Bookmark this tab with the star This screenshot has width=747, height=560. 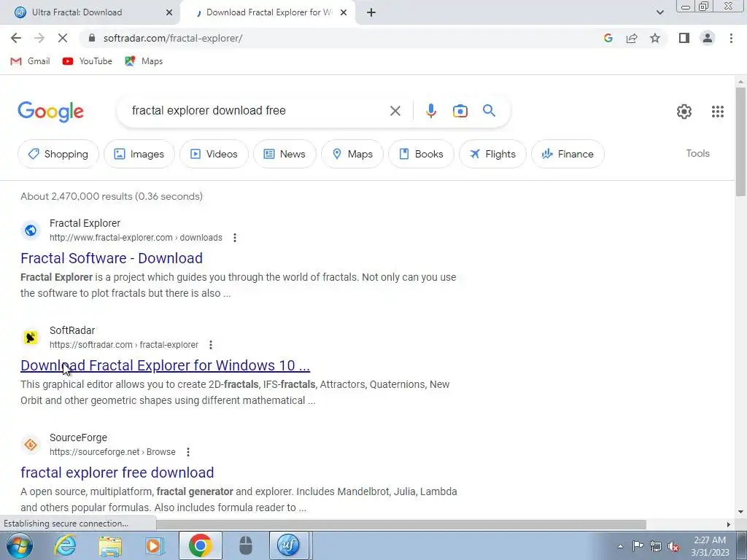[655, 38]
